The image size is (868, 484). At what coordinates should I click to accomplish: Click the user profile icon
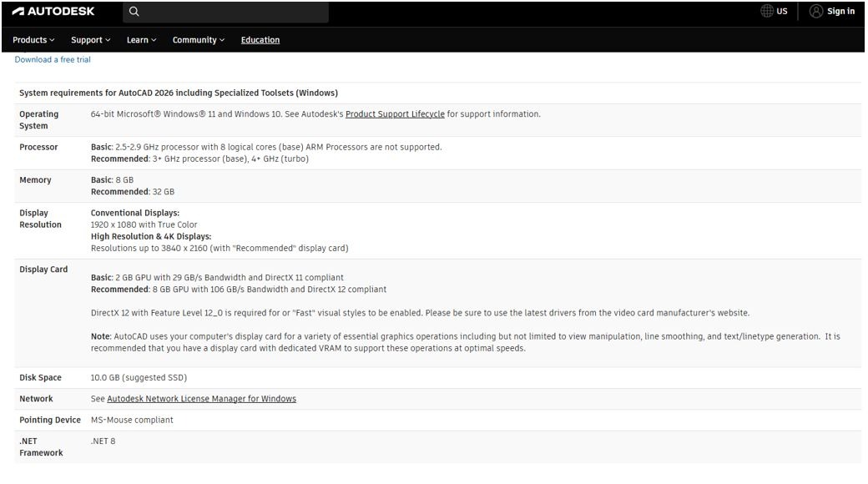point(816,11)
